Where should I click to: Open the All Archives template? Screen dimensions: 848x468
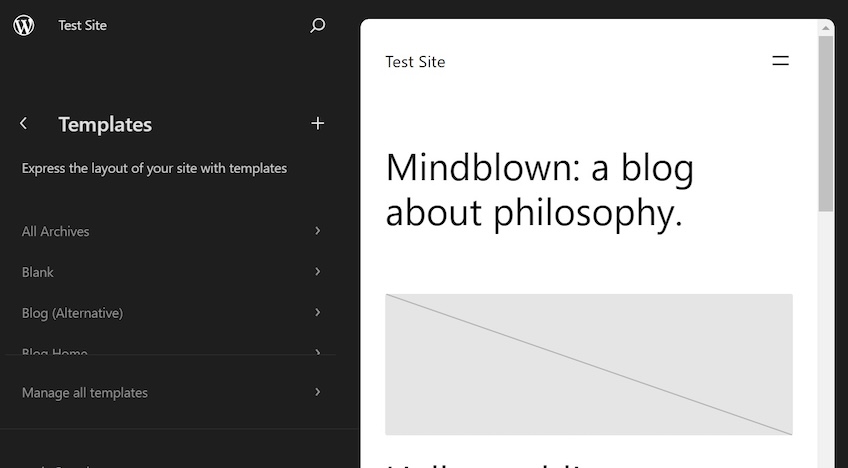pos(171,231)
